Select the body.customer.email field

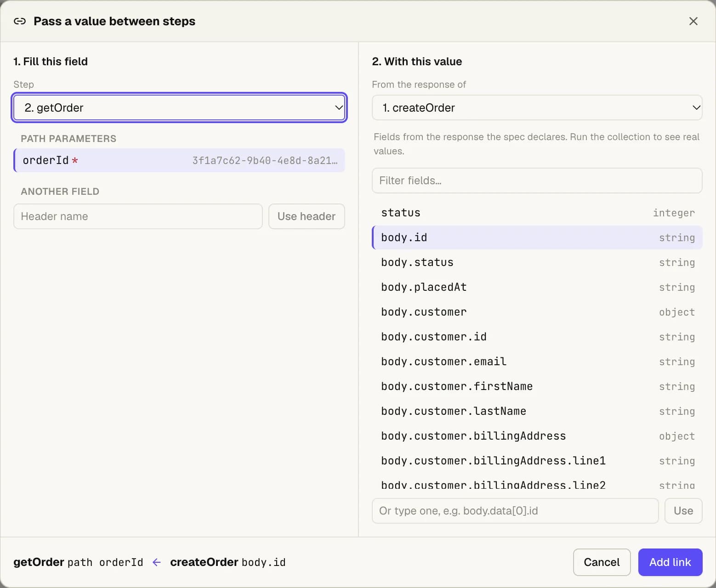point(537,362)
